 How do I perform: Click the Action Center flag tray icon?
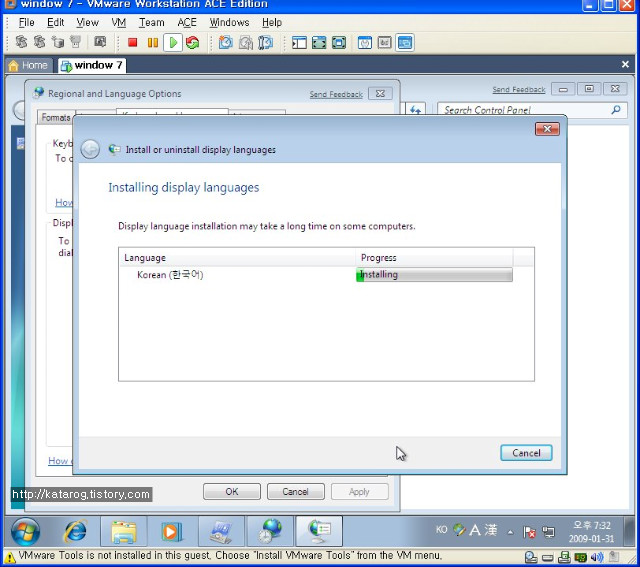(529, 532)
